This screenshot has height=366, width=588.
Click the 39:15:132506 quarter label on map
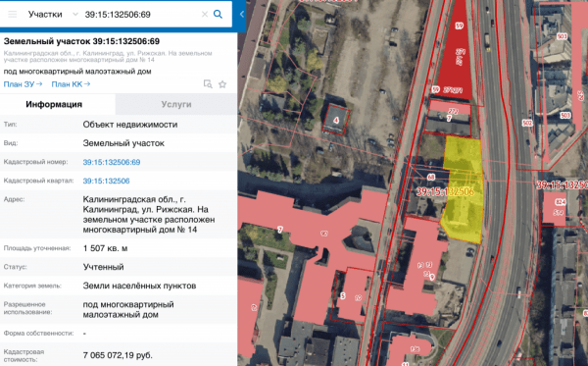445,191
